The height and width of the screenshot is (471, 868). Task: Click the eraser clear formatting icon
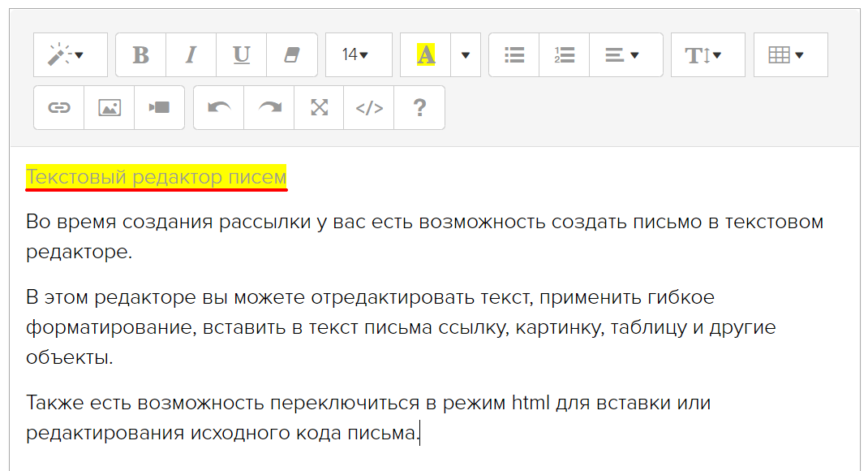pyautogui.click(x=292, y=55)
